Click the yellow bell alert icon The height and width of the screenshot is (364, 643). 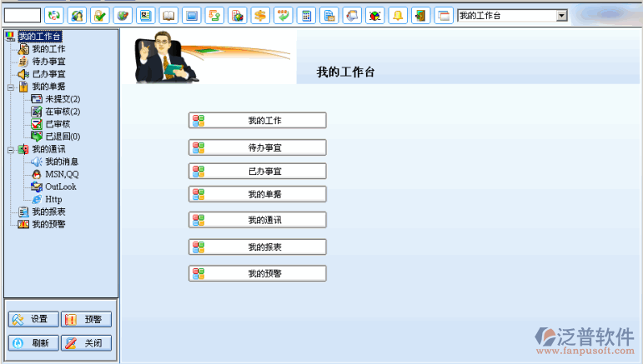coord(398,16)
